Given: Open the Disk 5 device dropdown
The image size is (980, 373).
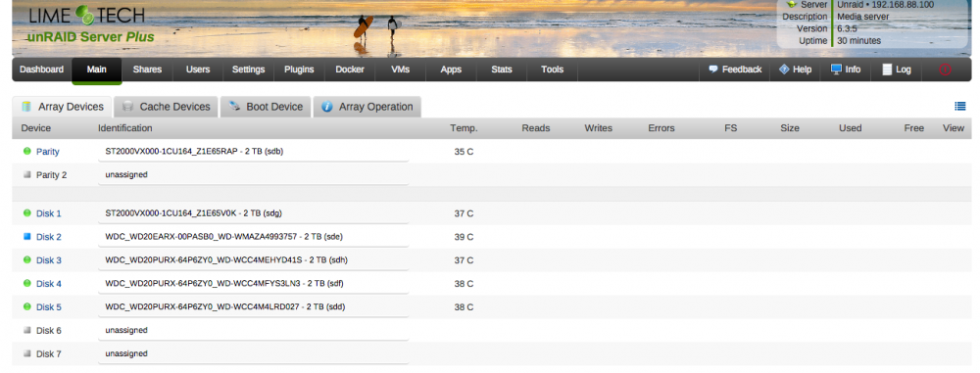Looking at the screenshot, I should [253, 306].
